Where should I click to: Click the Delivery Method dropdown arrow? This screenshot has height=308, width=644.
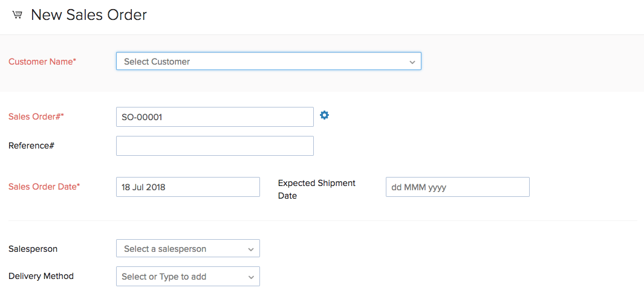coord(251,277)
